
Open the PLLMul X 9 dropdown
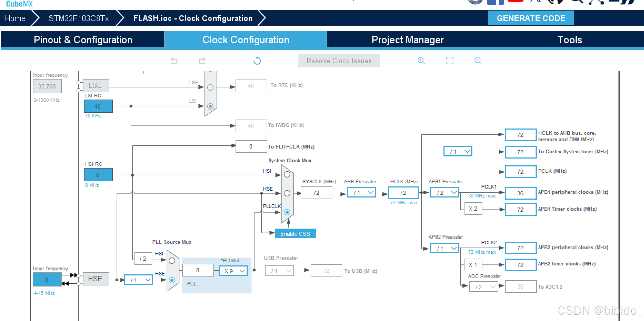[233, 271]
